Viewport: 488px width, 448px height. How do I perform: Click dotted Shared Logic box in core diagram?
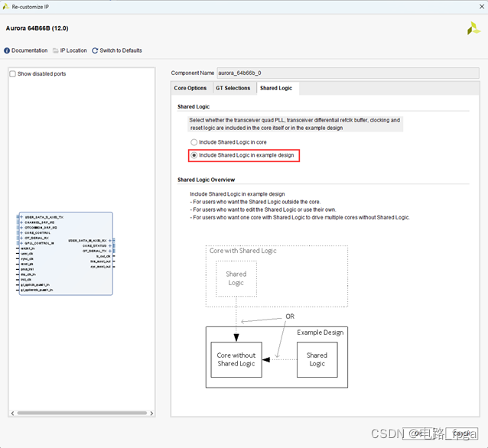point(236,278)
